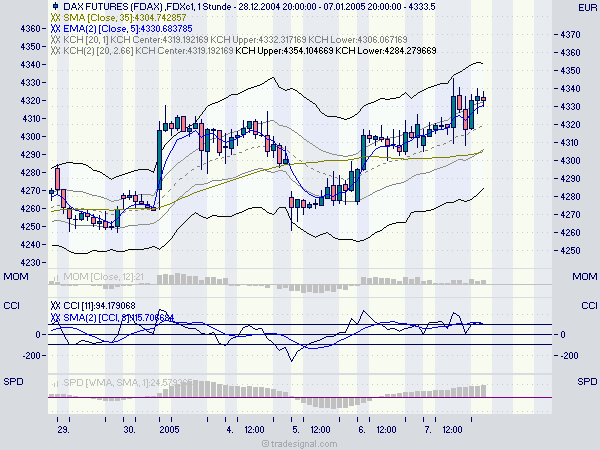Click the MOM [Close, 12] histogram legend icon
The height and width of the screenshot is (450, 600).
[x=55, y=277]
